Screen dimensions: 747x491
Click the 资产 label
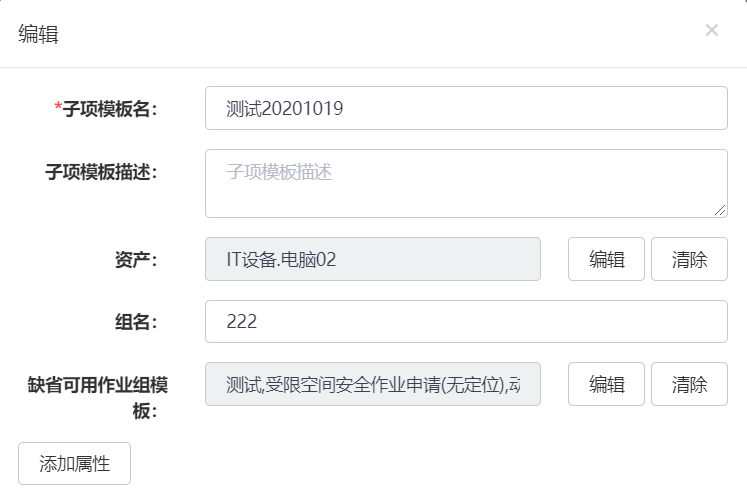pos(135,260)
